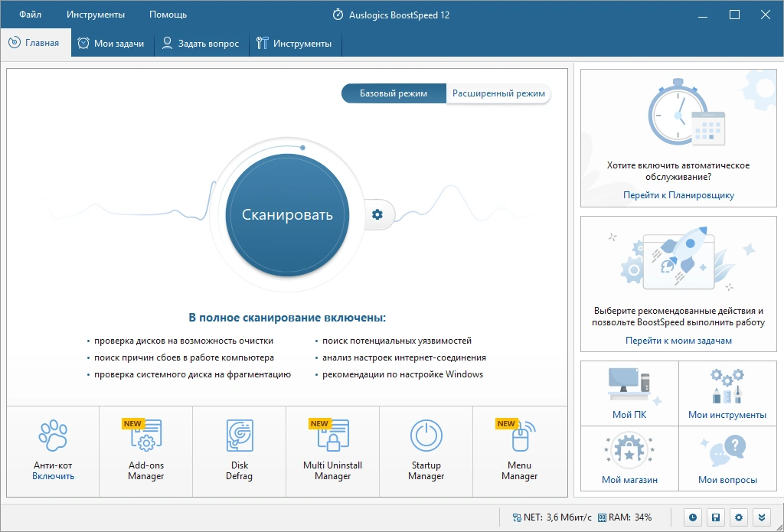Viewport: 784px width, 532px height.
Task: Start the scan with Сканировать button
Action: click(x=288, y=215)
